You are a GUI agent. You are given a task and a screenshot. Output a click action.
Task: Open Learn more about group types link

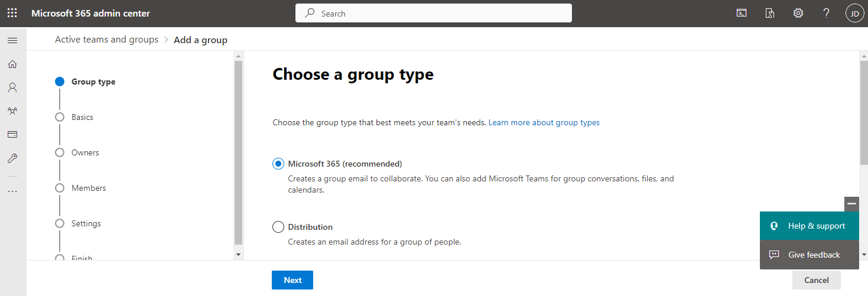544,123
